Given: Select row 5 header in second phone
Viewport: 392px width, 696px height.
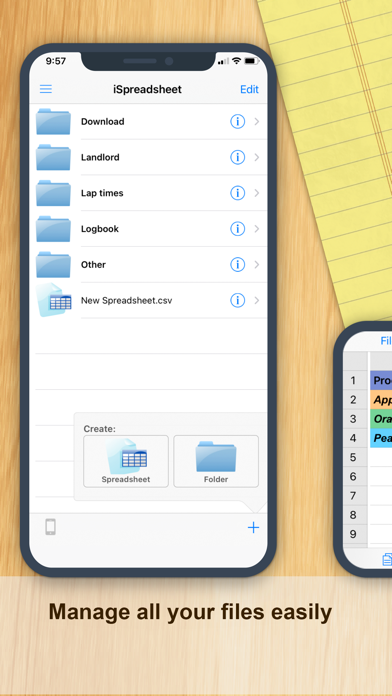Looking at the screenshot, I should [355, 457].
